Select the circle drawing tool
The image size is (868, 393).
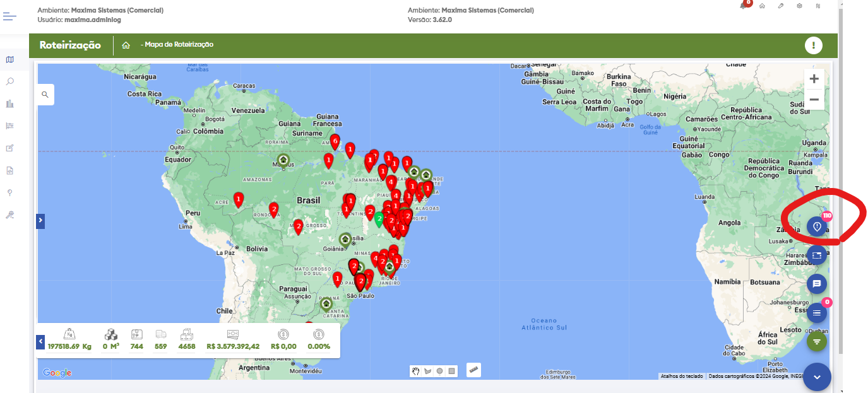coord(439,371)
